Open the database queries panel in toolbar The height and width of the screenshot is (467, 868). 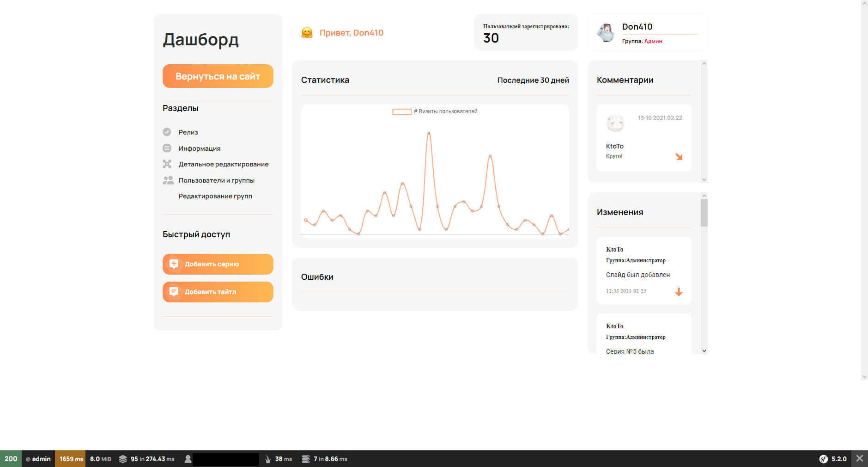point(324,459)
